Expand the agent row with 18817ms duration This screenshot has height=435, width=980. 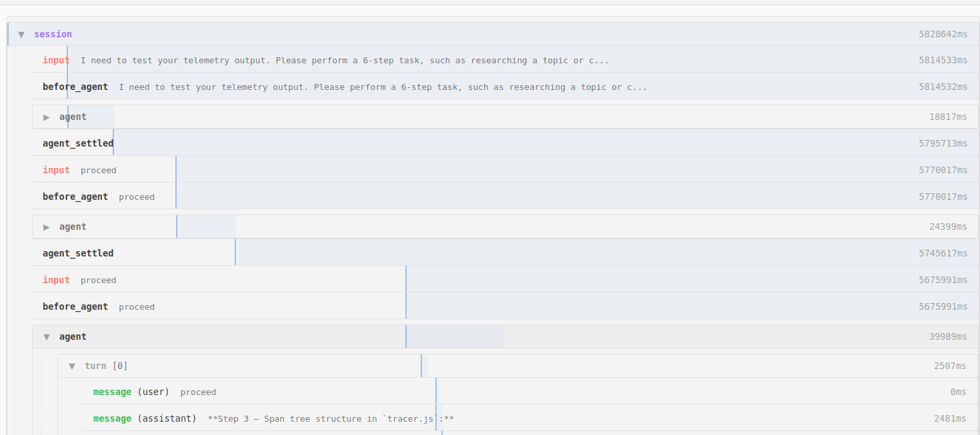click(x=47, y=117)
